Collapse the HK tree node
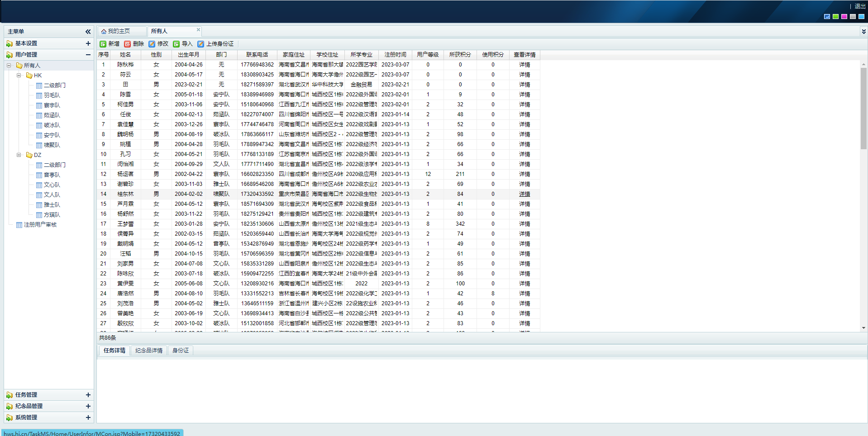 19,76
